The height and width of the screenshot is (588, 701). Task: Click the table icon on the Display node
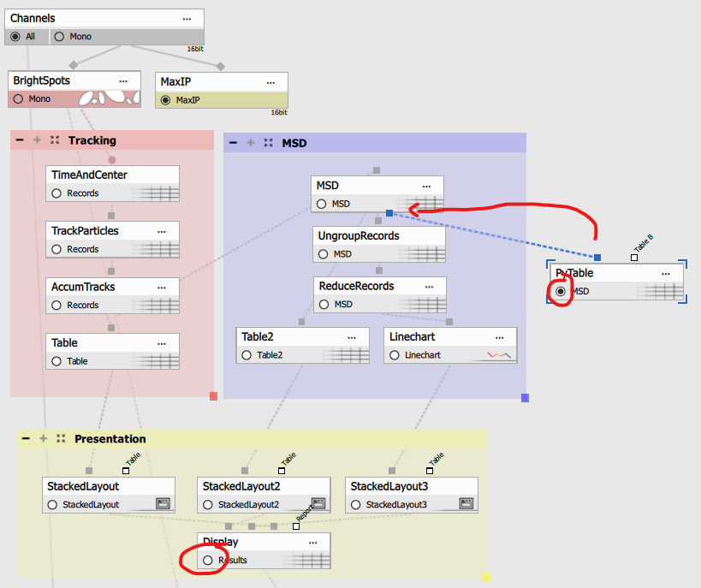(307, 560)
